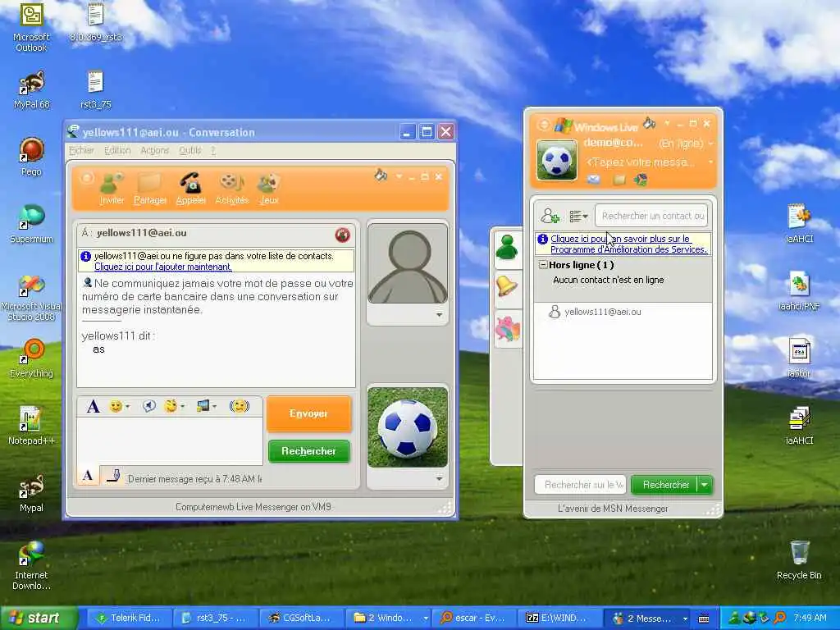Click the Envoyer button

pos(308,413)
